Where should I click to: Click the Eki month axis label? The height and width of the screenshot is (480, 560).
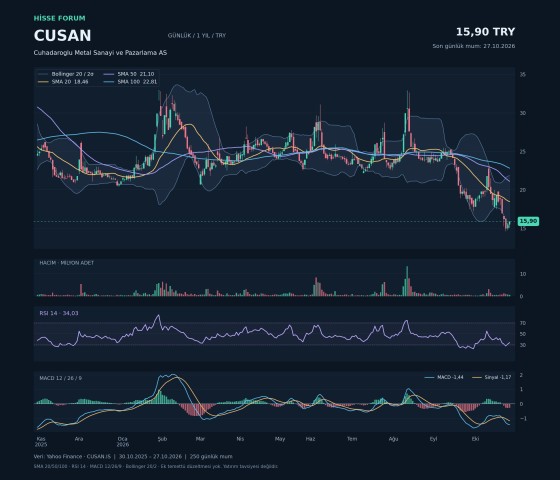(x=475, y=439)
